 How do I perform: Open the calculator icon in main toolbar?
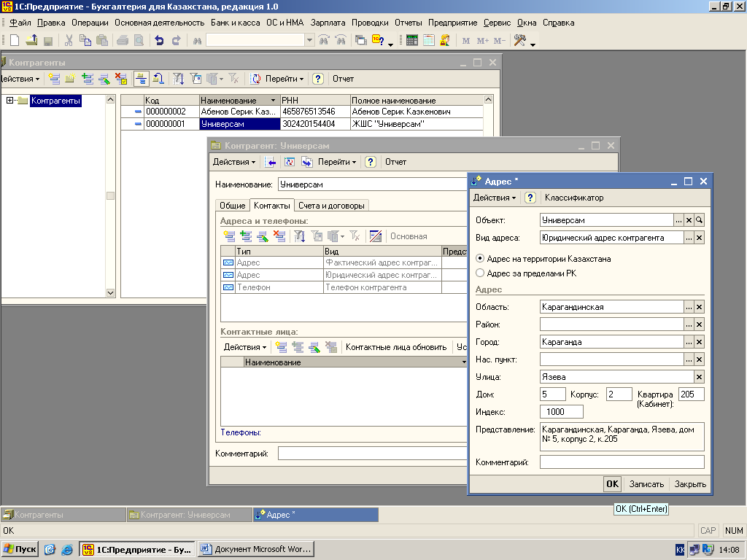point(412,41)
